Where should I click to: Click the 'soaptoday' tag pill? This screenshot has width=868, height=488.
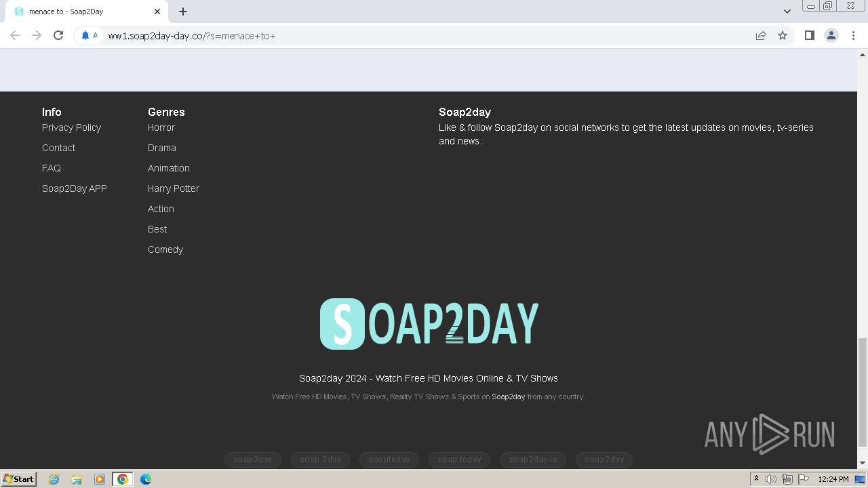coord(389,460)
